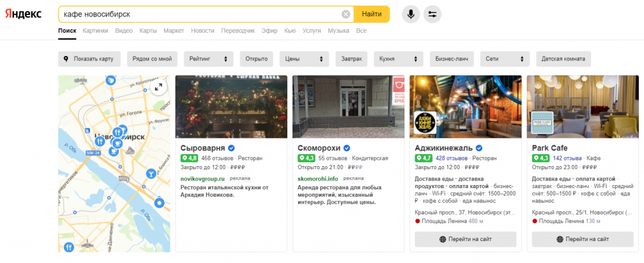This screenshot has height=263, width=644.
Task: Open 428 отзывов link for Аджикинежаль
Action: coord(452,158)
